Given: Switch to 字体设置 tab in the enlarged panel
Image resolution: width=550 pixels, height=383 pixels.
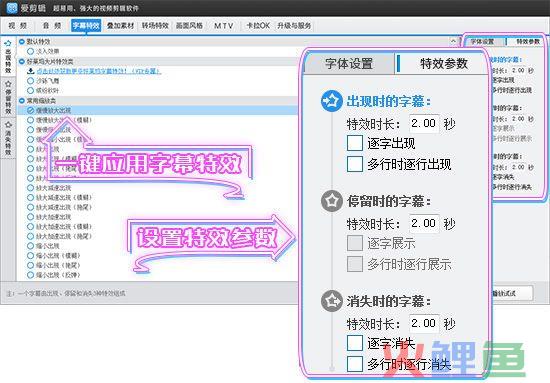Looking at the screenshot, I should click(x=349, y=64).
